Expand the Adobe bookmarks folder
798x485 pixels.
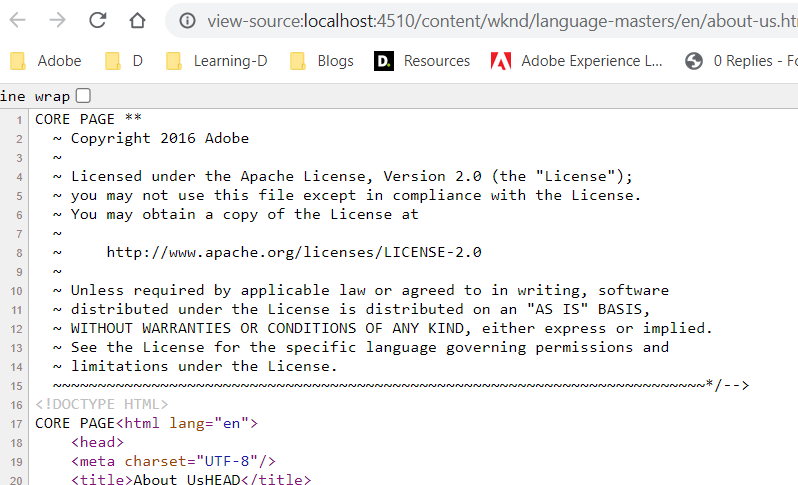pyautogui.click(x=46, y=61)
